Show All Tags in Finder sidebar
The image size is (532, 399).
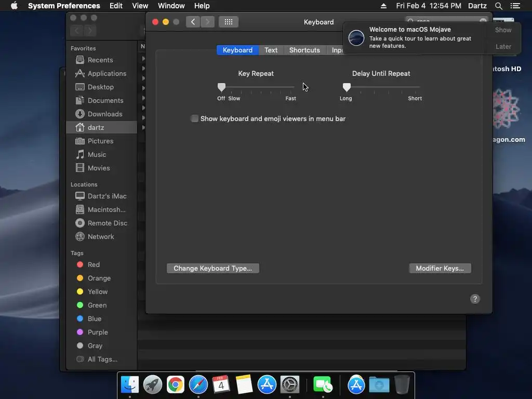click(97, 360)
